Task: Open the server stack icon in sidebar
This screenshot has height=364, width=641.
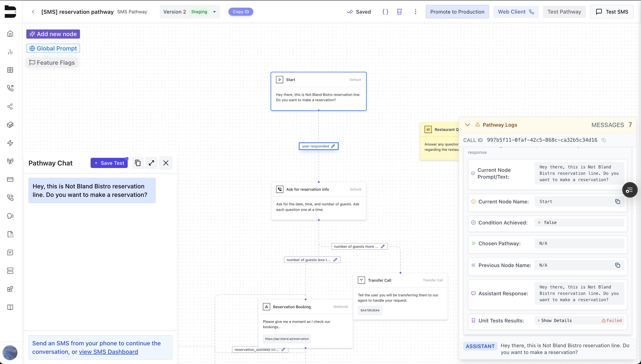Action: (10, 270)
